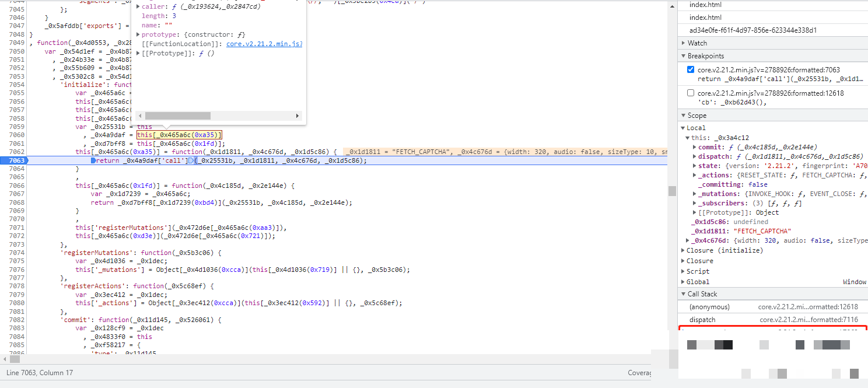
Task: Expand the Closure (initialize) scope
Action: click(683, 250)
